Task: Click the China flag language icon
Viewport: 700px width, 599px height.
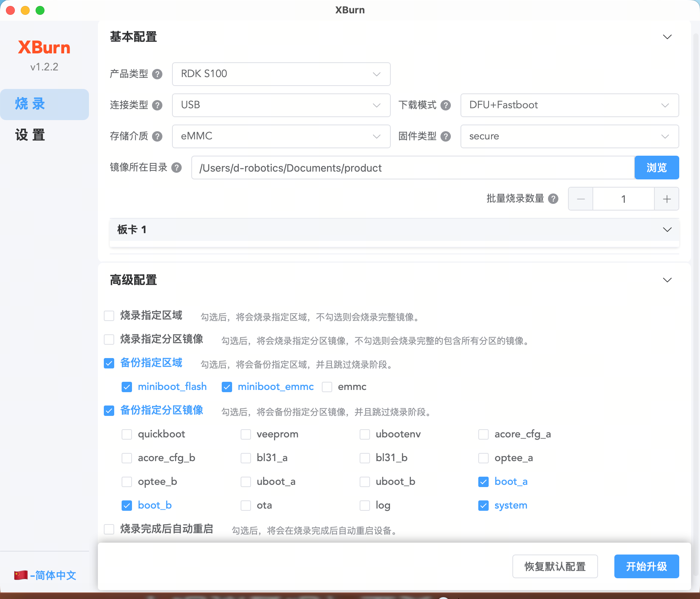Action: [x=21, y=575]
